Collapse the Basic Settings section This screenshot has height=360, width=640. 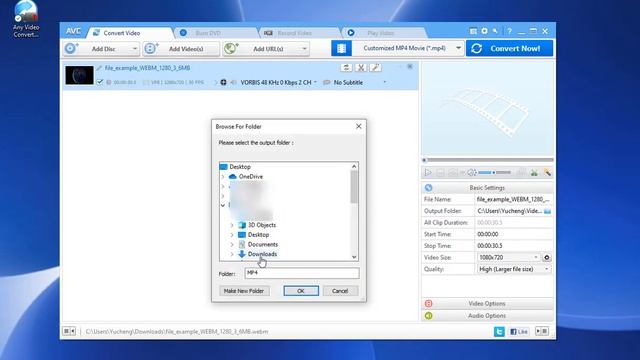point(487,188)
